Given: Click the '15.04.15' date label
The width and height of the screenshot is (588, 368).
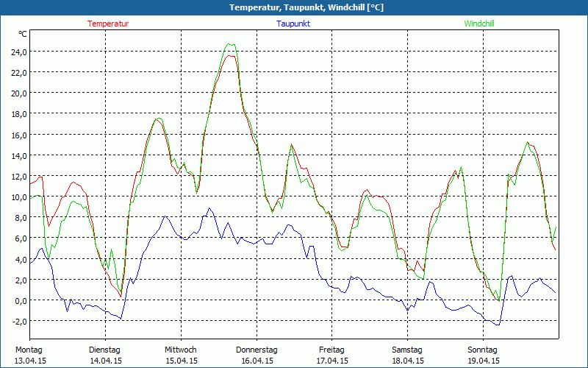Looking at the screenshot, I should tap(182, 361).
